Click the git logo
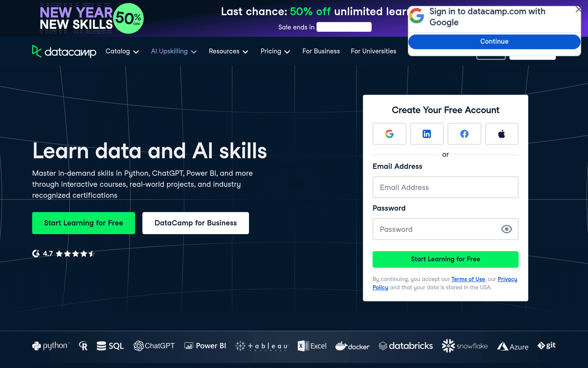Image resolution: width=588 pixels, height=368 pixels. [x=546, y=345]
